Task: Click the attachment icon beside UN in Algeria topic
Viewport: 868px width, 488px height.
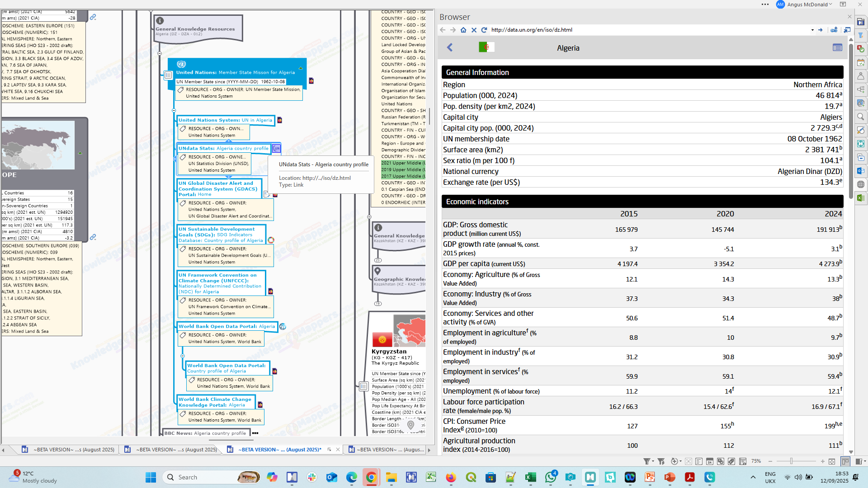Action: (x=279, y=120)
